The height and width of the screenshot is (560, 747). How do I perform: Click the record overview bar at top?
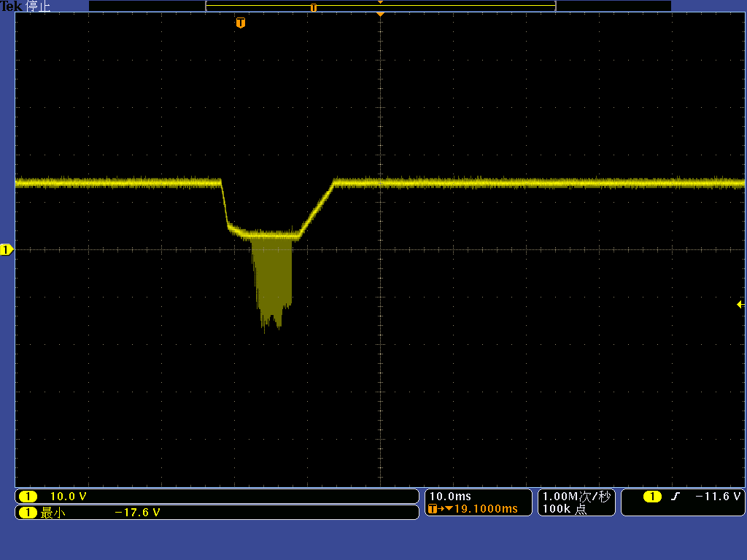coord(380,6)
